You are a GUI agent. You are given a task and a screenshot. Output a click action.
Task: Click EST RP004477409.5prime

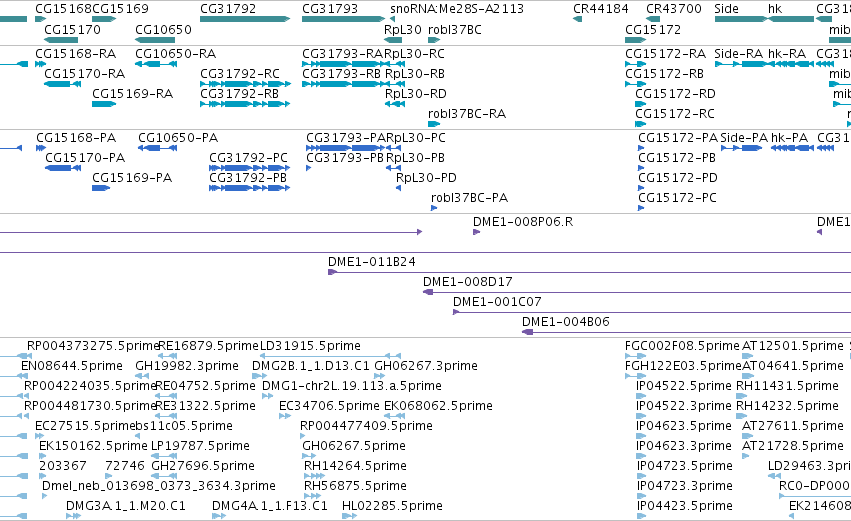(366, 426)
